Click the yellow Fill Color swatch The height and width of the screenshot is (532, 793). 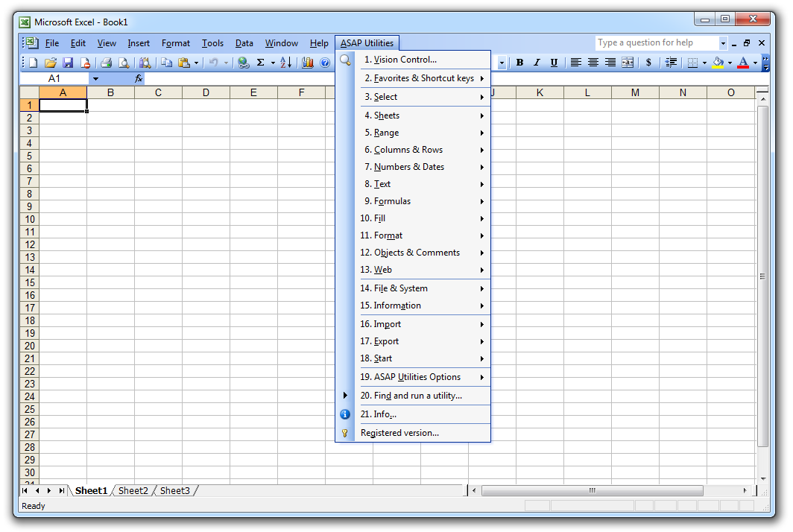718,63
